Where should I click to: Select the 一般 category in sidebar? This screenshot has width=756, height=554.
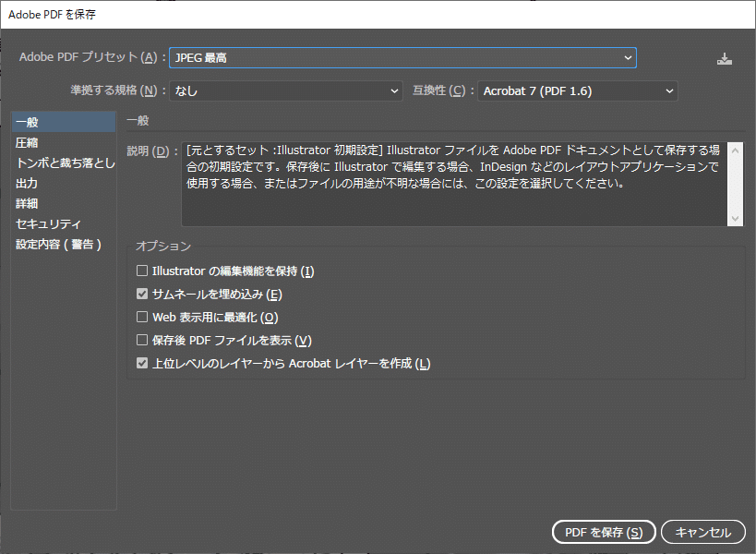(64, 123)
